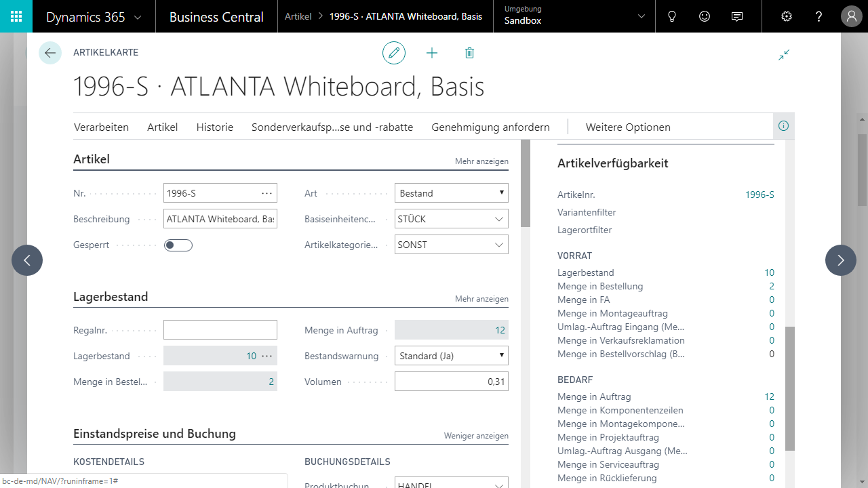Open the settings gear icon
This screenshot has height=488, width=868.
tap(787, 16)
